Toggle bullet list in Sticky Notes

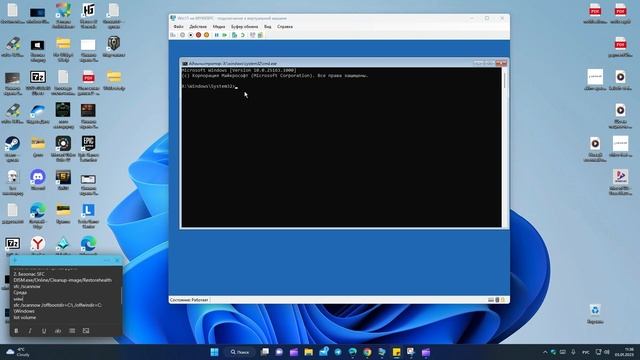pos(72,331)
